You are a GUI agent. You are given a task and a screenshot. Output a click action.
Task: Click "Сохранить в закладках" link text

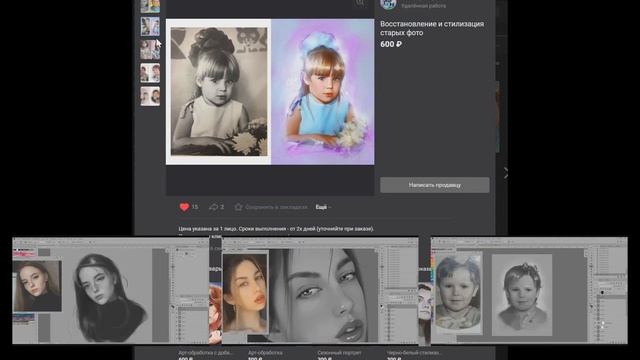[276, 207]
